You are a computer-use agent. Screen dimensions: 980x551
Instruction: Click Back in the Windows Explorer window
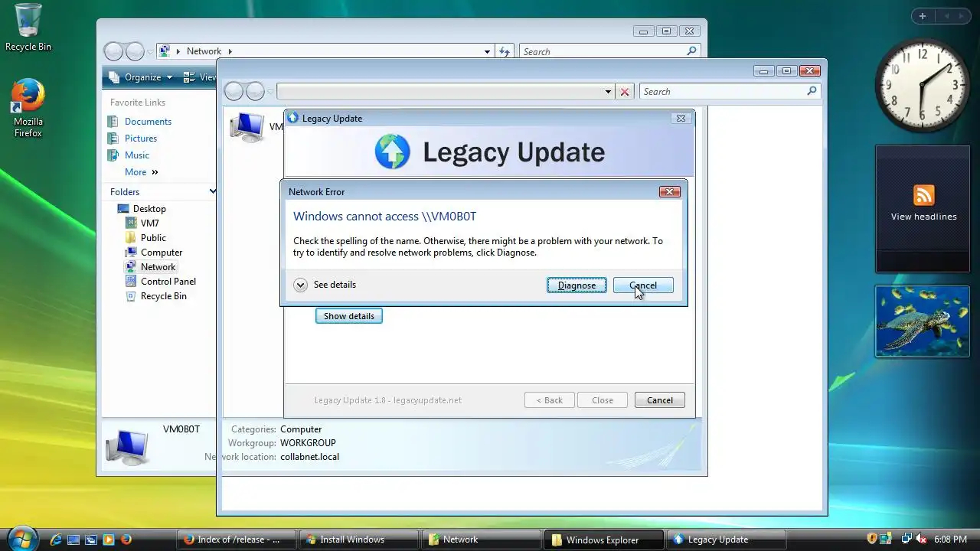234,92
